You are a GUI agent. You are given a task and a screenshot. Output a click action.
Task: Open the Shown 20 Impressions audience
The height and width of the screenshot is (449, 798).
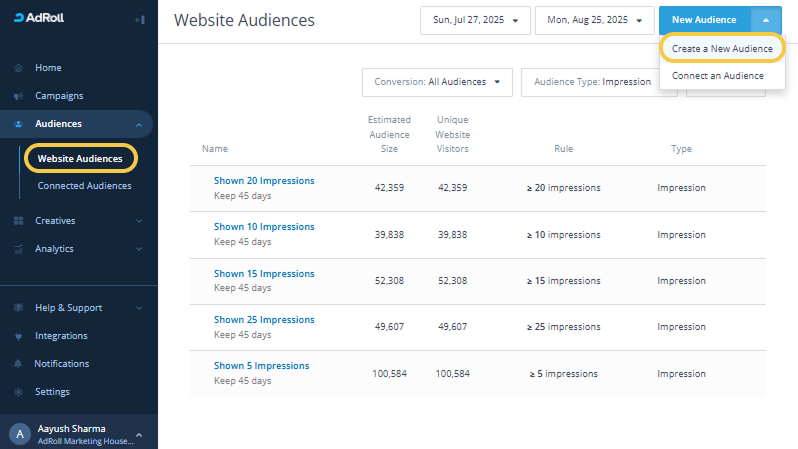pos(264,181)
